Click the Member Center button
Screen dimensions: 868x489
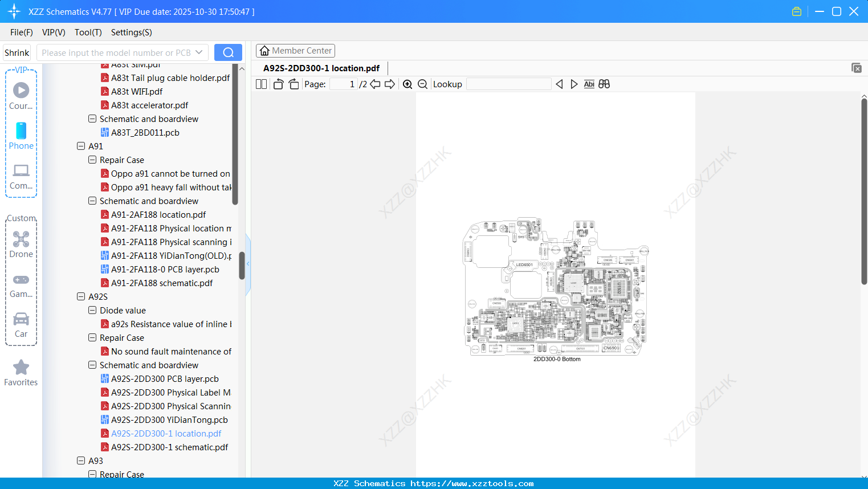295,50
